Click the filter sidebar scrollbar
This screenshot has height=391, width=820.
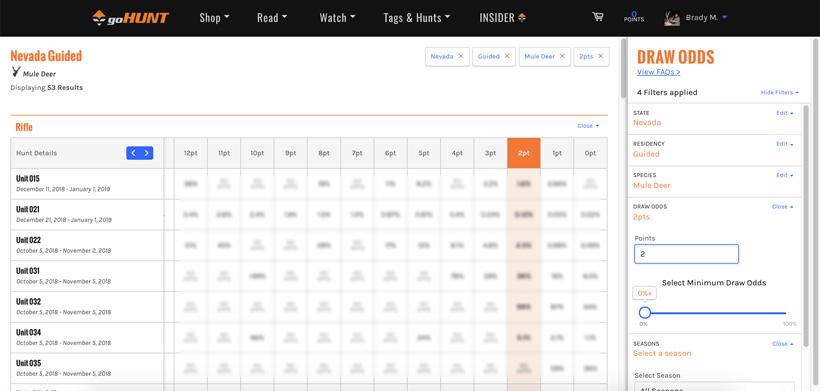tap(805, 225)
